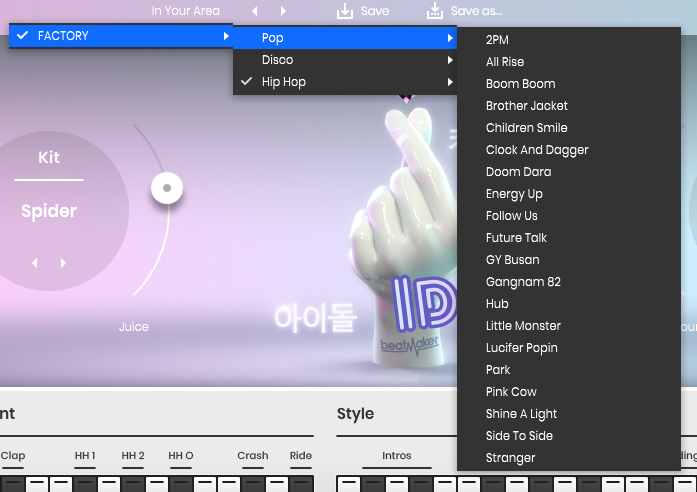
Task: Click the Spider kit name
Action: tap(49, 211)
